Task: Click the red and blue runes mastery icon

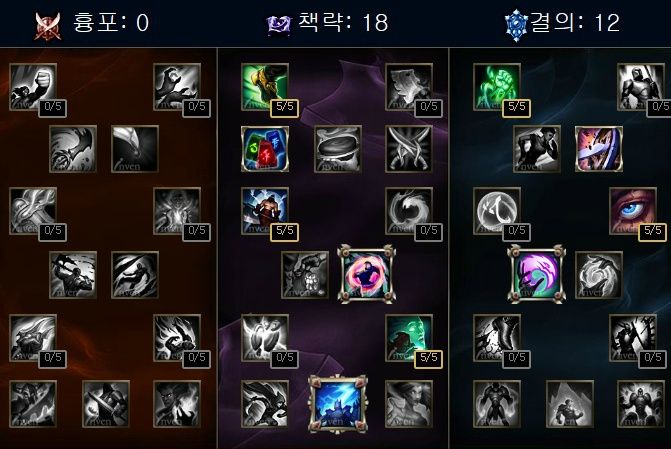Action: pyautogui.click(x=264, y=149)
